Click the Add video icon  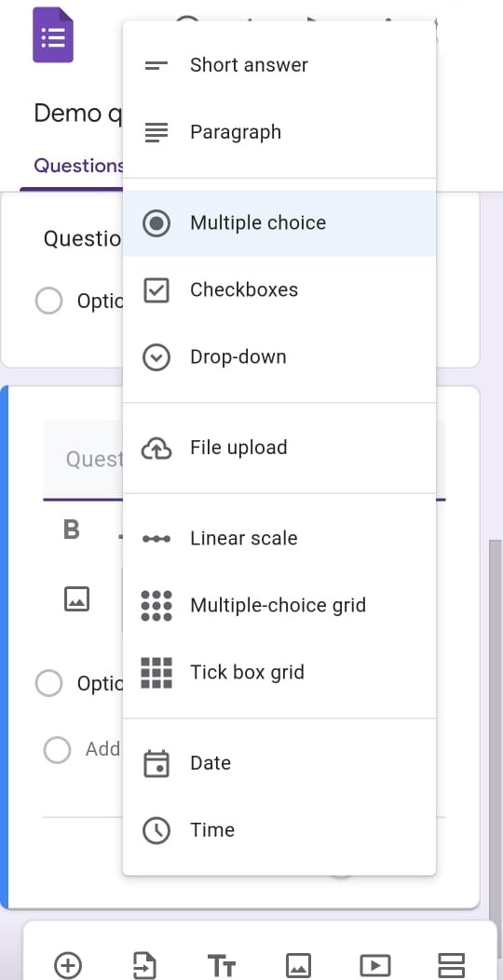tap(375, 966)
